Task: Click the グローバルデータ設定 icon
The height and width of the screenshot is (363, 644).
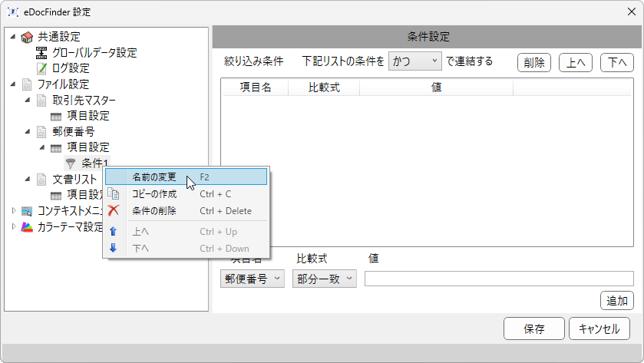Action: (x=41, y=52)
